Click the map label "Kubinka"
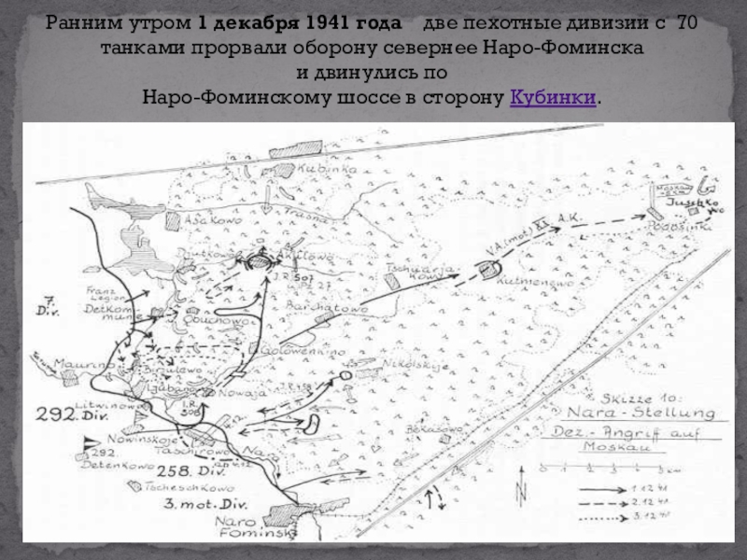Screen dimensions: 747x560 tap(327, 169)
